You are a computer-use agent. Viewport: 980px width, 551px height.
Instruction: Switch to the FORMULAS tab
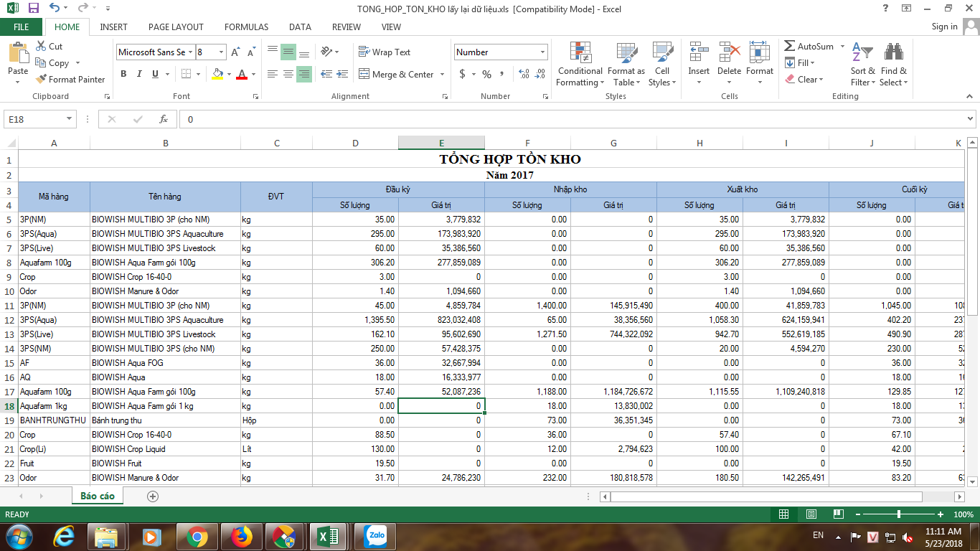coord(246,27)
